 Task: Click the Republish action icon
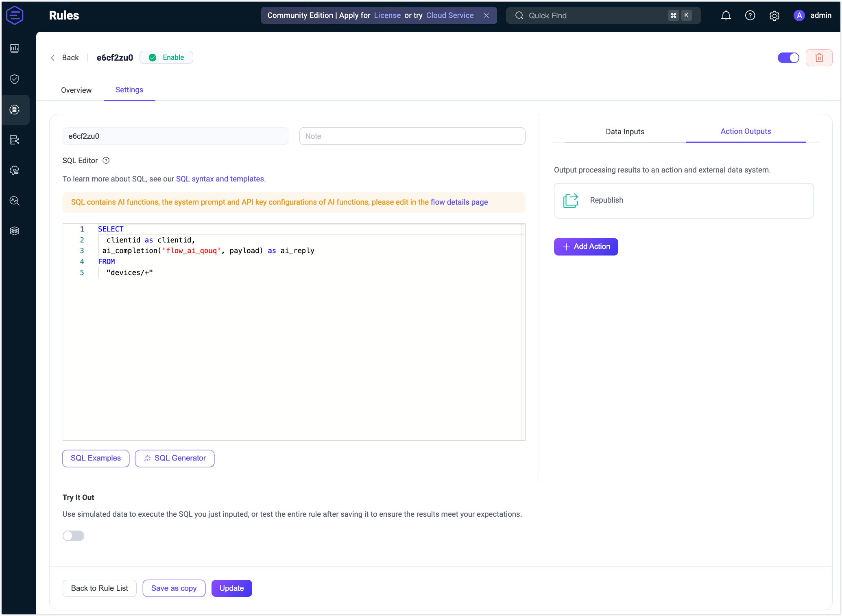click(x=571, y=201)
